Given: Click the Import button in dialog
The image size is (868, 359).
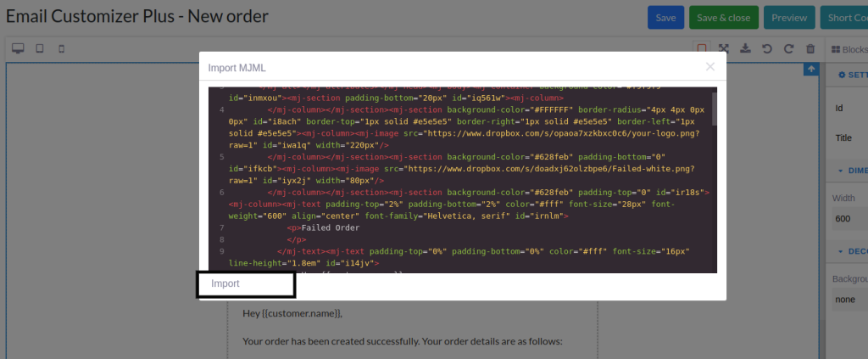Looking at the screenshot, I should click(x=246, y=284).
